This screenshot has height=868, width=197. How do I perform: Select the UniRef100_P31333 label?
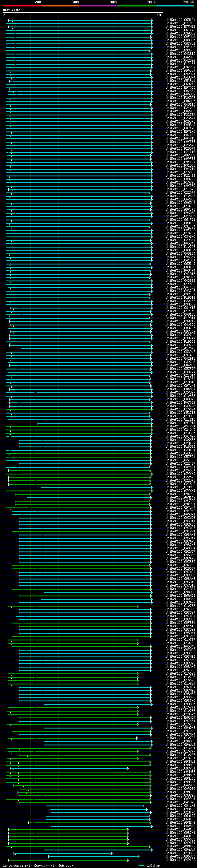(x=180, y=165)
